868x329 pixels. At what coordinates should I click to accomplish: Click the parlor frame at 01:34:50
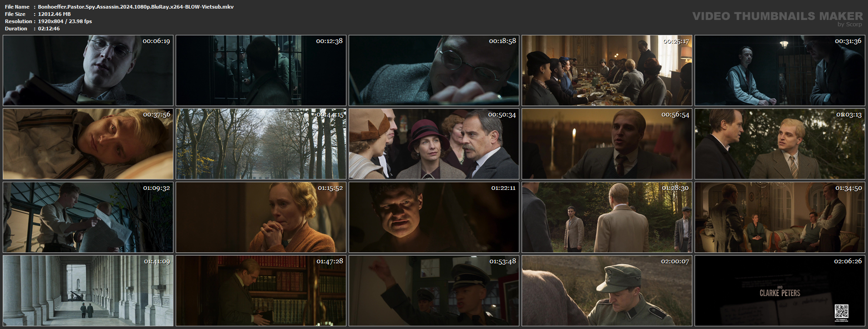pyautogui.click(x=780, y=218)
